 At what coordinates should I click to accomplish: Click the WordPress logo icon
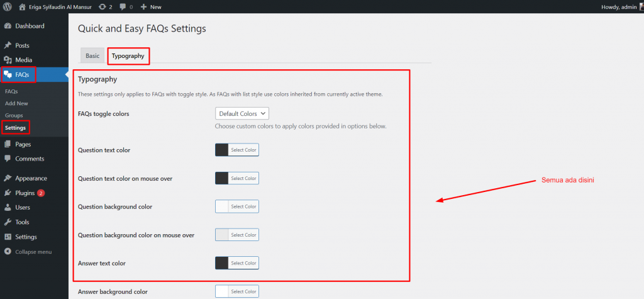point(7,6)
